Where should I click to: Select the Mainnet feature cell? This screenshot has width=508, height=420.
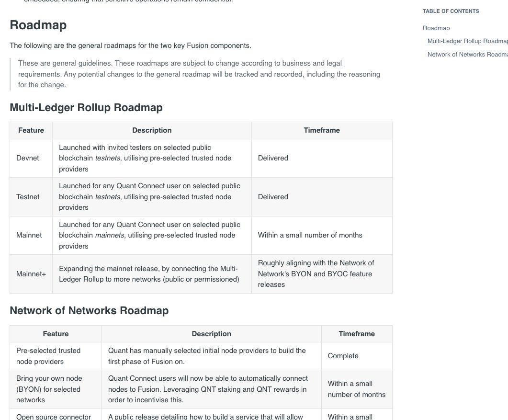(31, 235)
